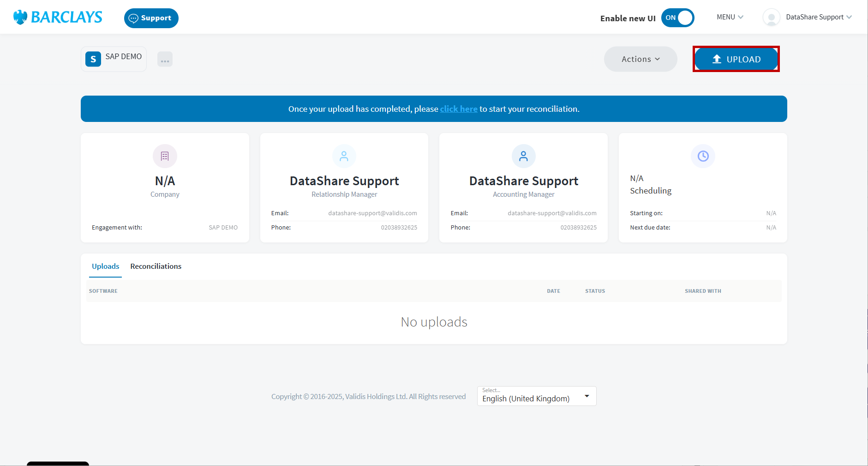Image resolution: width=868 pixels, height=466 pixels.
Task: Click the Relationship Manager person icon
Action: (x=344, y=156)
